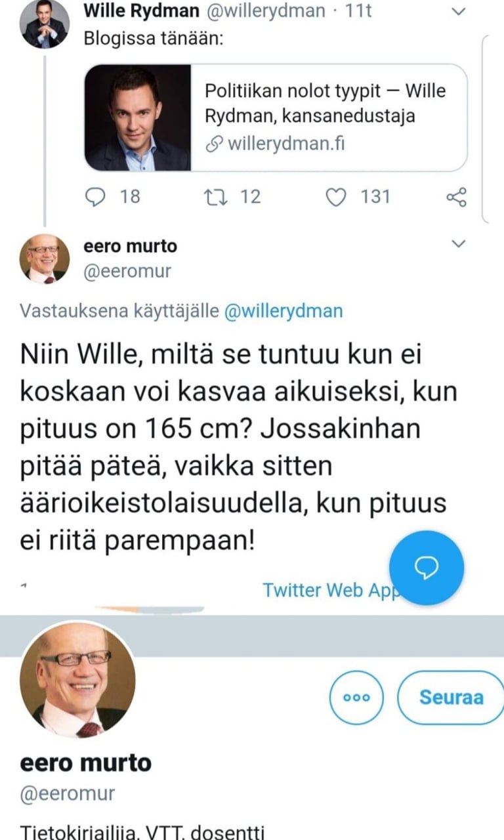Open the three-dots more options profile button
The width and height of the screenshot is (504, 840).
click(357, 697)
